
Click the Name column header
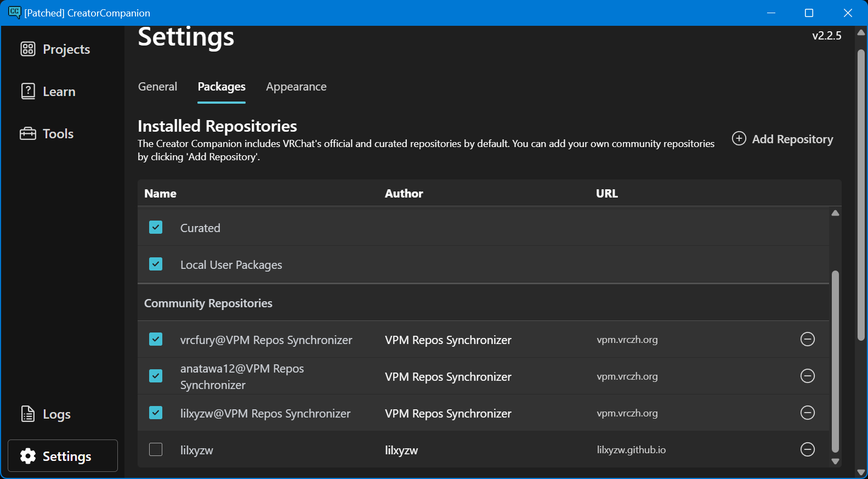(x=160, y=193)
